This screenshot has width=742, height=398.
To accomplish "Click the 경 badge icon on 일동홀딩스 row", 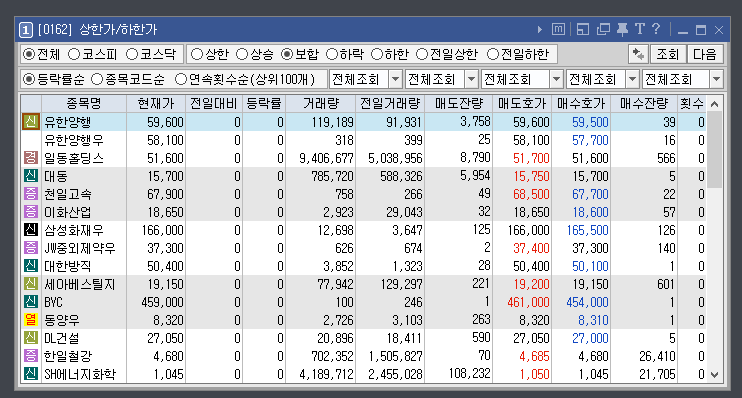I will (x=31, y=158).
